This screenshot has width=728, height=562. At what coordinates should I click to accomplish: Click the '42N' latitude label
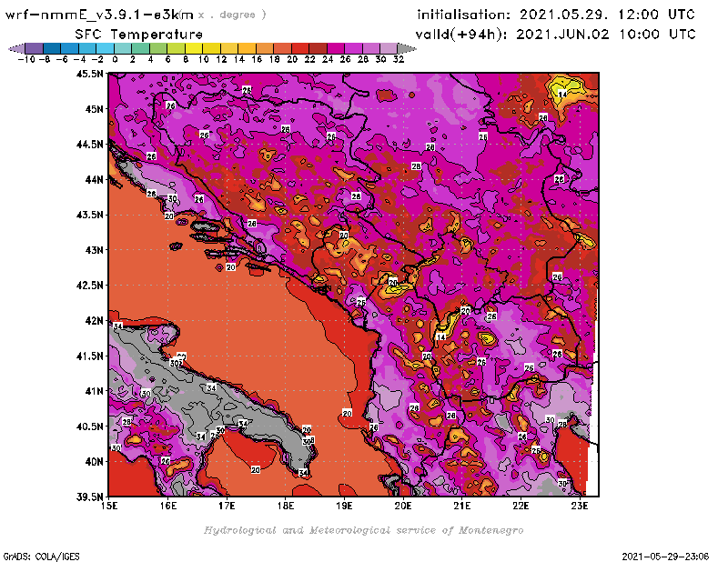[x=94, y=321]
